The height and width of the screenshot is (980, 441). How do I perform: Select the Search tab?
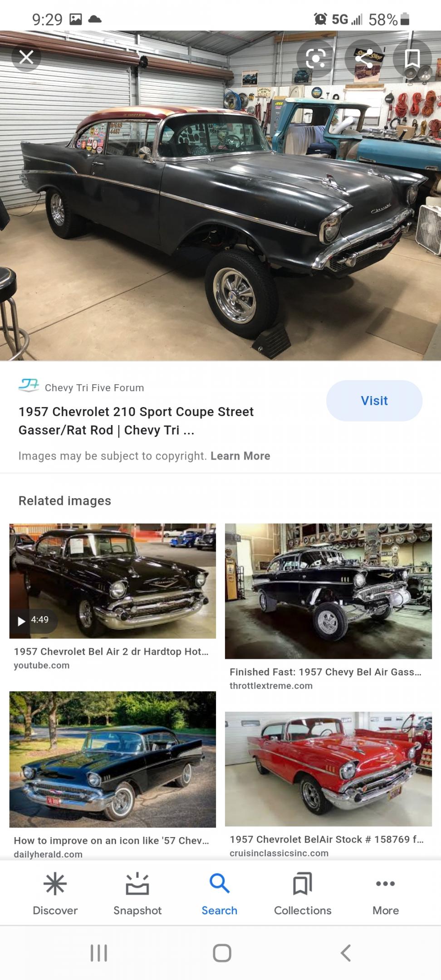[220, 893]
